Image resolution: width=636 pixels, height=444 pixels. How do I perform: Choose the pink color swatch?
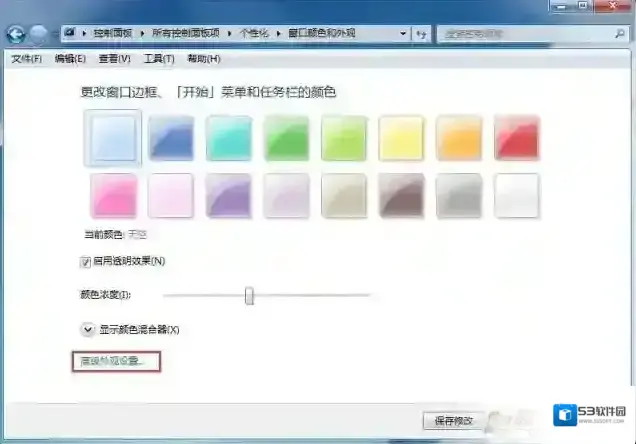[x=113, y=196]
